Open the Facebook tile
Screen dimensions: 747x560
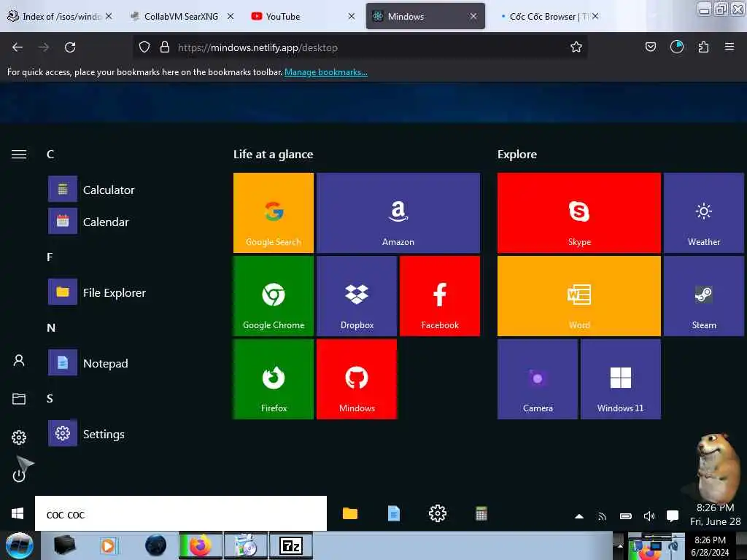pos(440,296)
